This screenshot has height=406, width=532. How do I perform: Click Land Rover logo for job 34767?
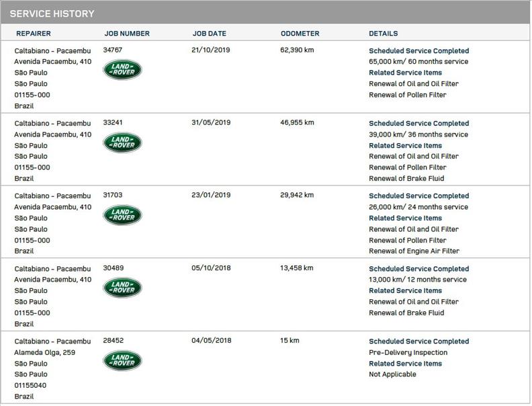tap(122, 69)
